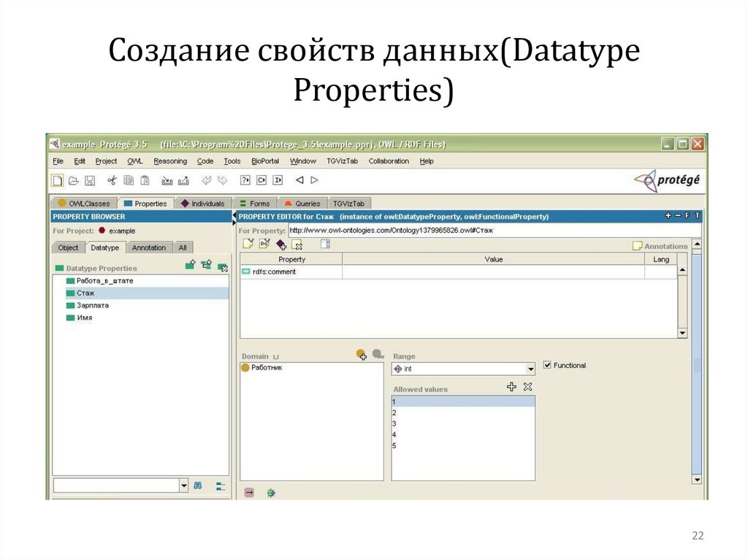Click the Value column header

click(x=493, y=259)
